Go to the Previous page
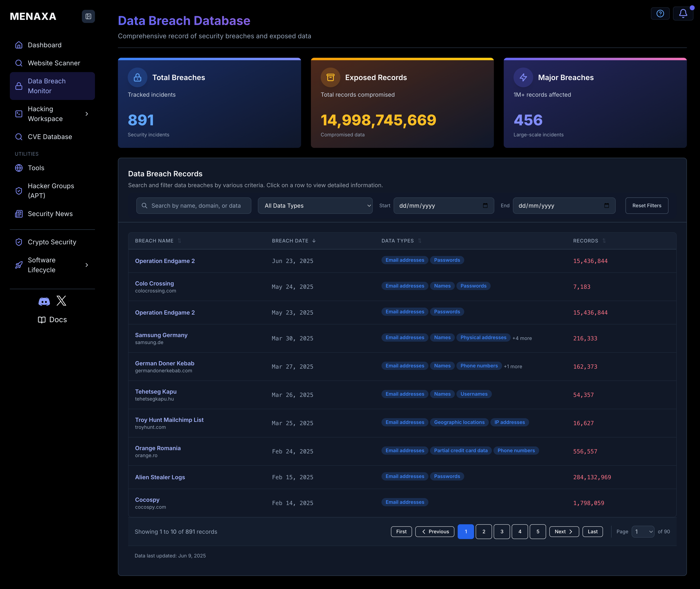700x589 pixels. click(435, 532)
